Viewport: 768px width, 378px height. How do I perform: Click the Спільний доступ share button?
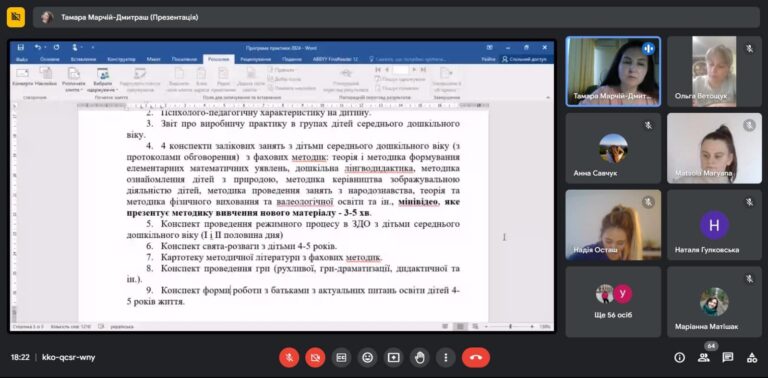pos(525,59)
